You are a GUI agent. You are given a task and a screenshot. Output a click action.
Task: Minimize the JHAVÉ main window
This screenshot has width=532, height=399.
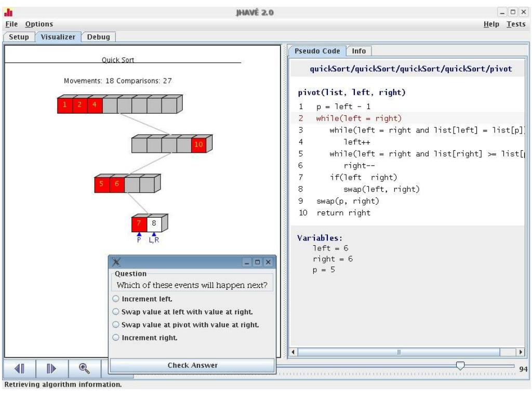(x=502, y=12)
